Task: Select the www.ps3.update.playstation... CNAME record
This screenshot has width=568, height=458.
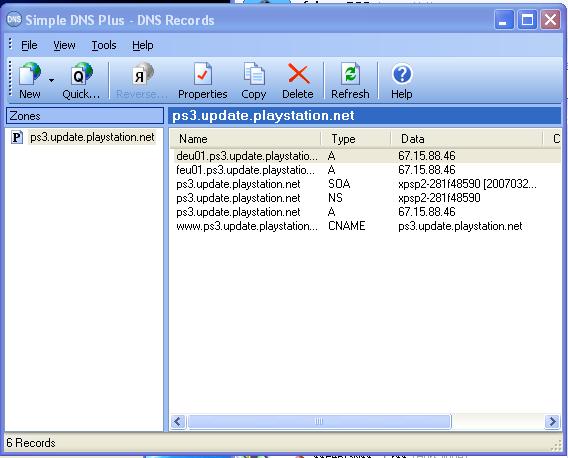Action: pyautogui.click(x=366, y=226)
